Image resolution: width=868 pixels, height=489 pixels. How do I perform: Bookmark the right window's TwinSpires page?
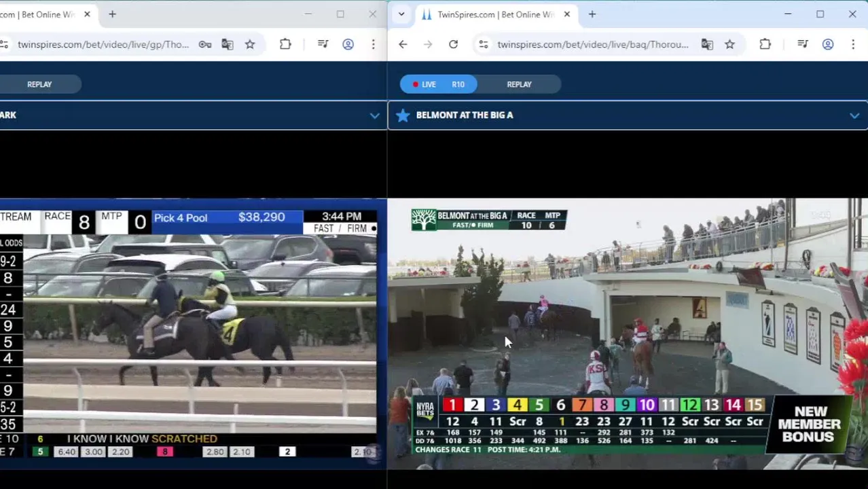(x=729, y=44)
